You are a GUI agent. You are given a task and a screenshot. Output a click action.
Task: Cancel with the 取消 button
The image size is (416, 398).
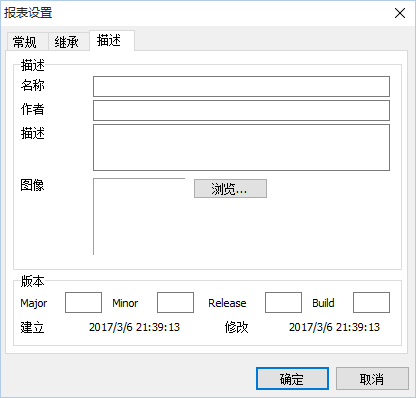coord(372,379)
